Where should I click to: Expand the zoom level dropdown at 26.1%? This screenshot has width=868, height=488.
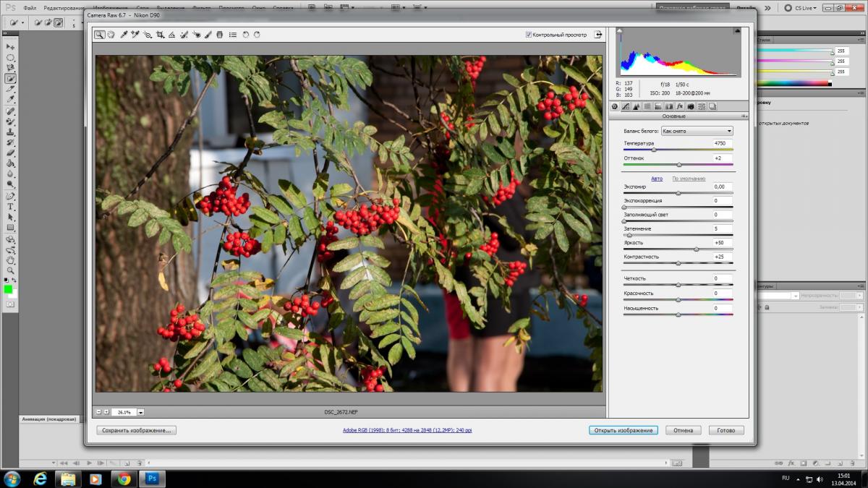(x=140, y=412)
